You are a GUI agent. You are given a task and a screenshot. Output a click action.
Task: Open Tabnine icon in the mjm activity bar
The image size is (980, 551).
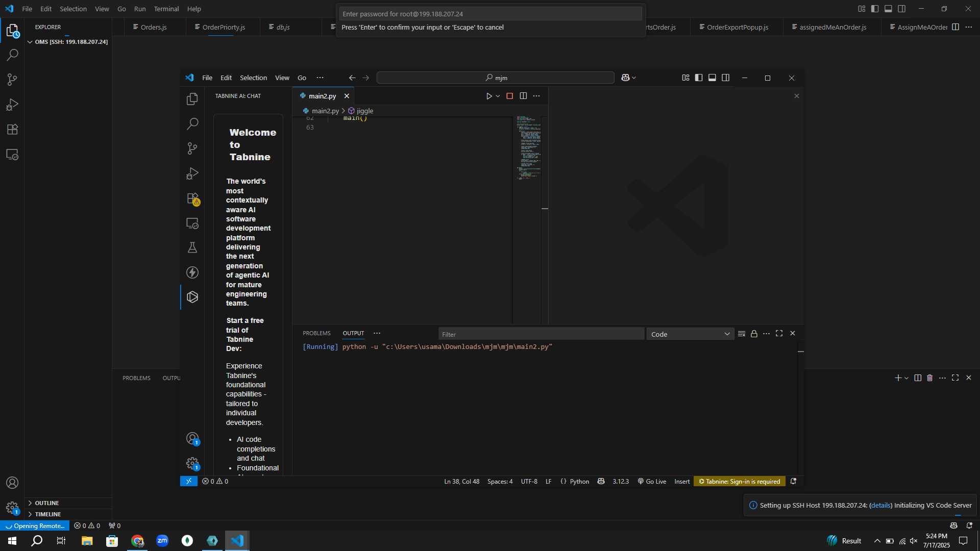[192, 297]
